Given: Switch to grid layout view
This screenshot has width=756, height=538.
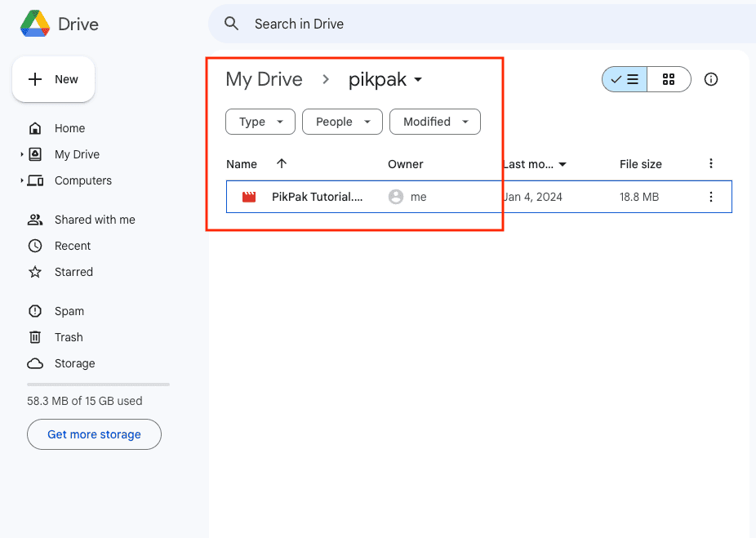Looking at the screenshot, I should (x=669, y=79).
